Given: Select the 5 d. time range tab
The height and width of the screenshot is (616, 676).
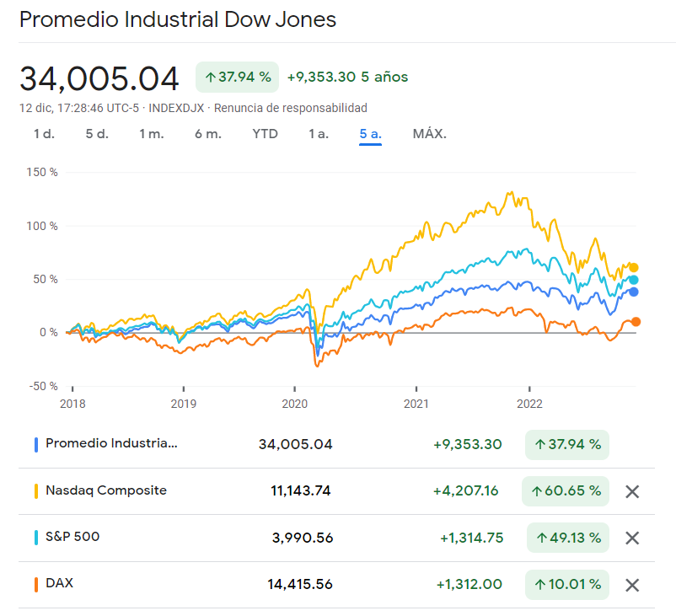Looking at the screenshot, I should [x=97, y=134].
